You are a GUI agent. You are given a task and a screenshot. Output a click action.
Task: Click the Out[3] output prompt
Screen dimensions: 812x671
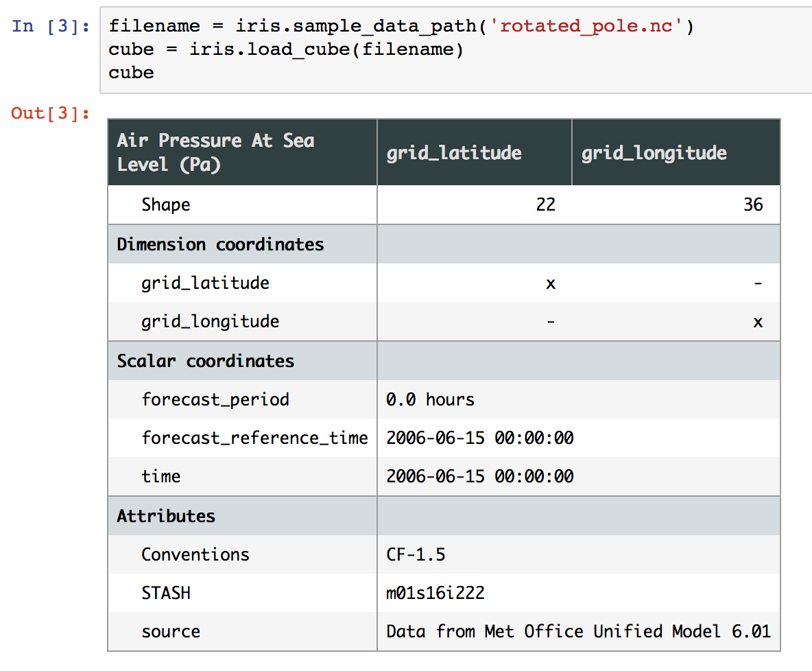(x=50, y=114)
